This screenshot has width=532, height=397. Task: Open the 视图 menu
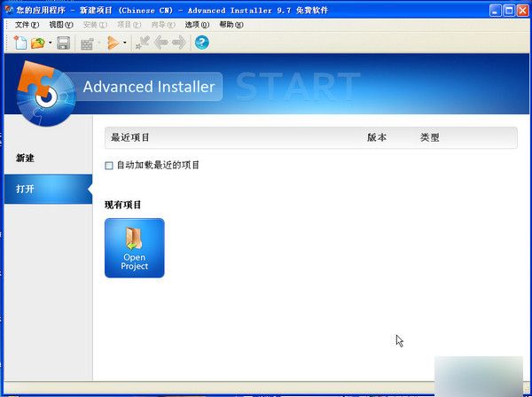pyautogui.click(x=60, y=25)
